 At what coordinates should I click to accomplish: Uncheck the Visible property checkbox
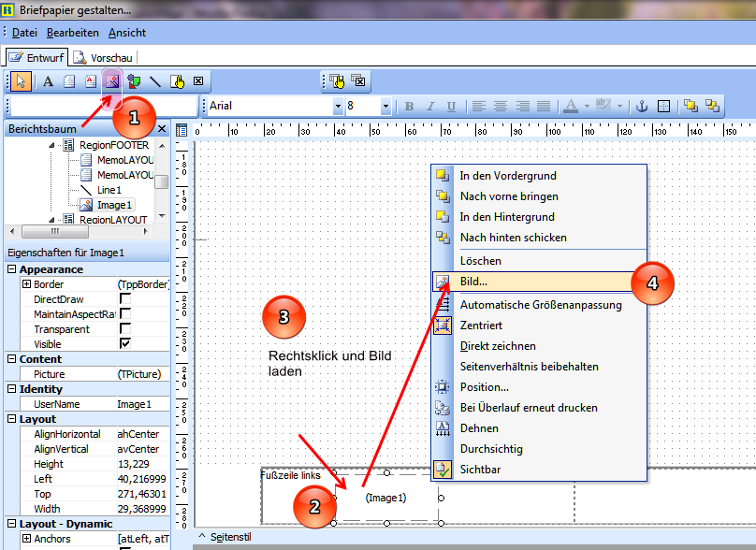click(x=125, y=343)
